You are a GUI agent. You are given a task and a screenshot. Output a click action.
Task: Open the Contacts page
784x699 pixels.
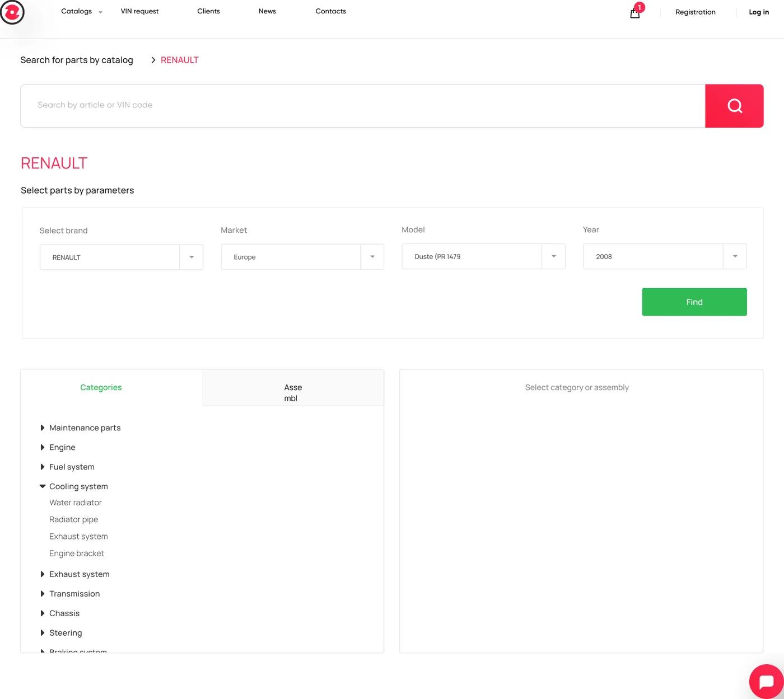330,11
